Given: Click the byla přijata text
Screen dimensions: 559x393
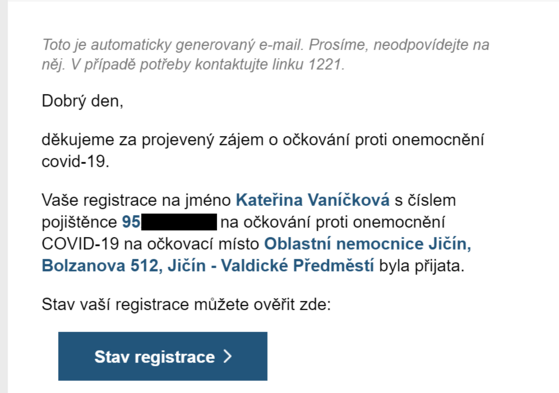Looking at the screenshot, I should pyautogui.click(x=422, y=266).
